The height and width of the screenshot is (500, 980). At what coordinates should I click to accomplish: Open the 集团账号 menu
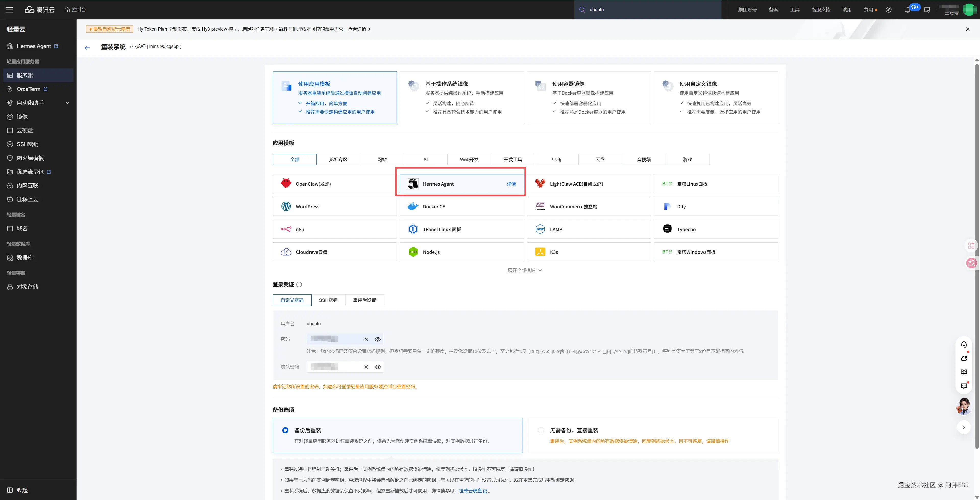pyautogui.click(x=747, y=9)
